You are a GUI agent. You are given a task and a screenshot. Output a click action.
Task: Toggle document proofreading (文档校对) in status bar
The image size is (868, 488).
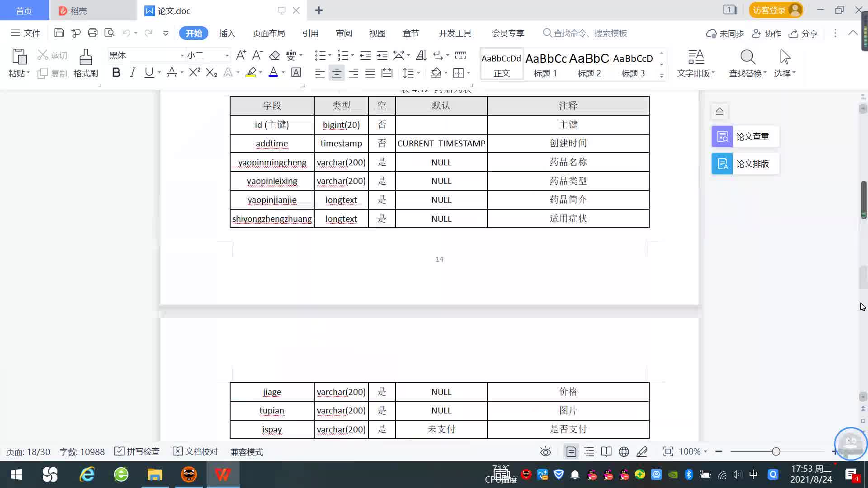click(195, 451)
